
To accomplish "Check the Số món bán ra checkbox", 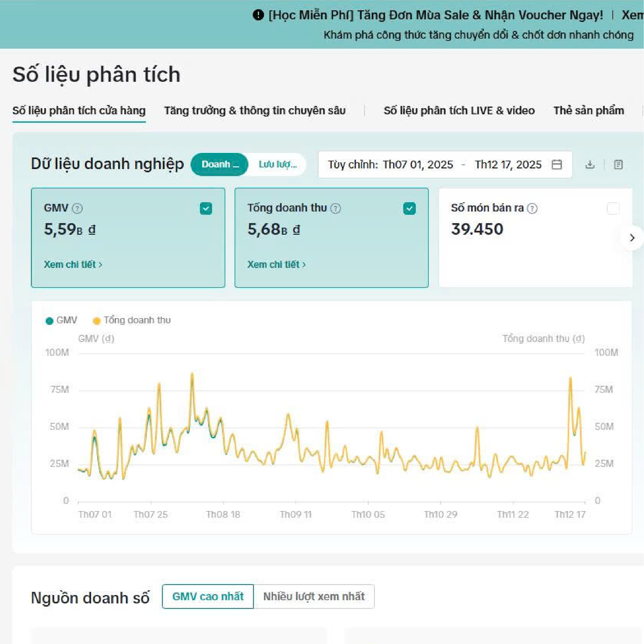I will pyautogui.click(x=613, y=208).
